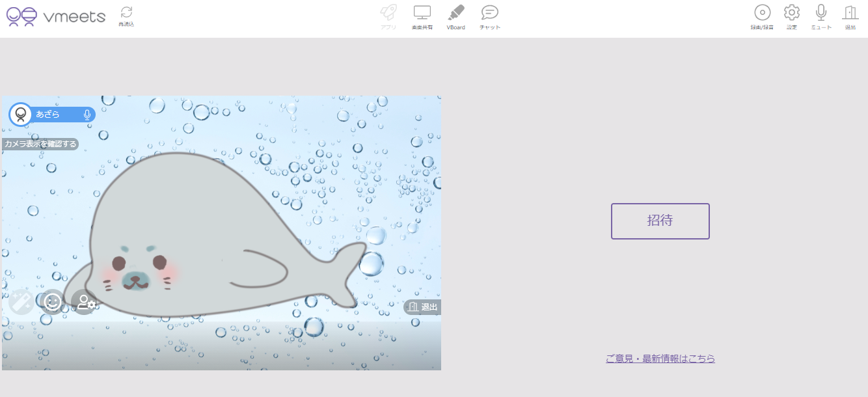Open the magic wand effects icon
The width and height of the screenshot is (868, 397).
click(x=21, y=302)
